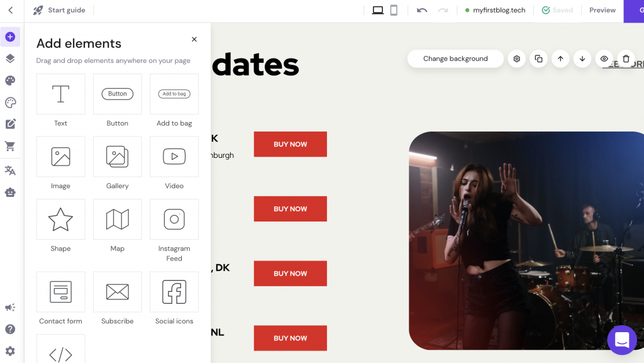This screenshot has height=363, width=644.
Task: Close the Add elements panel
Action: pyautogui.click(x=194, y=40)
